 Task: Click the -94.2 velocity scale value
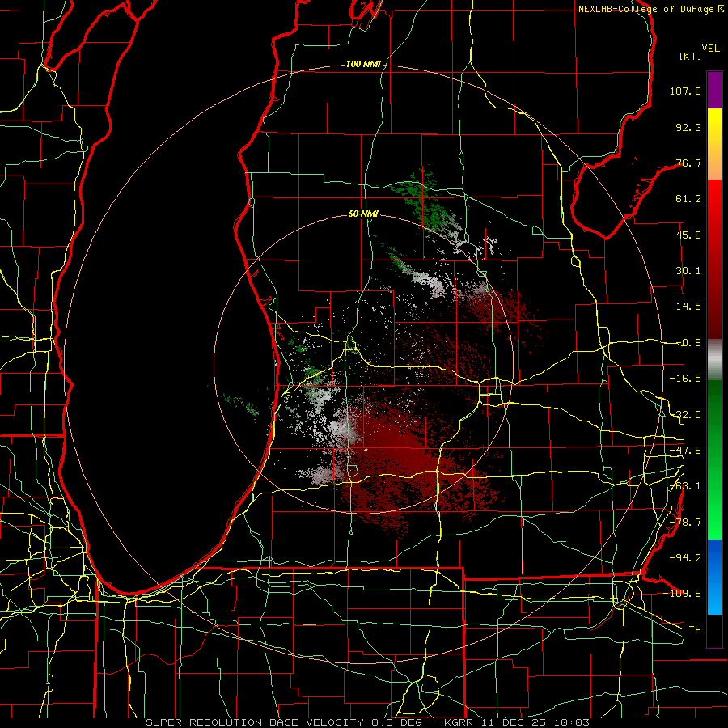tap(685, 557)
